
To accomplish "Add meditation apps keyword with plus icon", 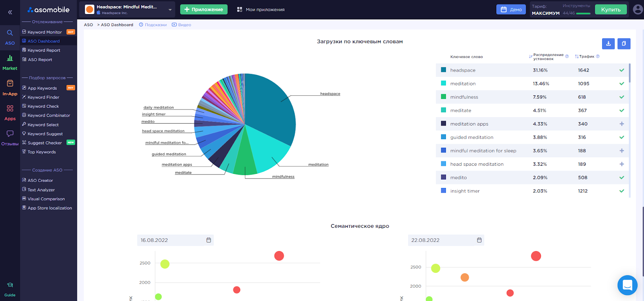I will [x=622, y=124].
